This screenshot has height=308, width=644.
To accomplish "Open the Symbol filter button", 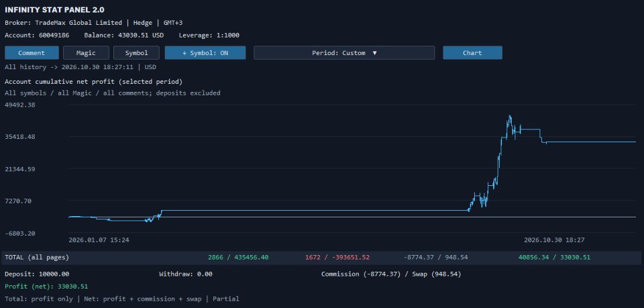I will [x=136, y=53].
